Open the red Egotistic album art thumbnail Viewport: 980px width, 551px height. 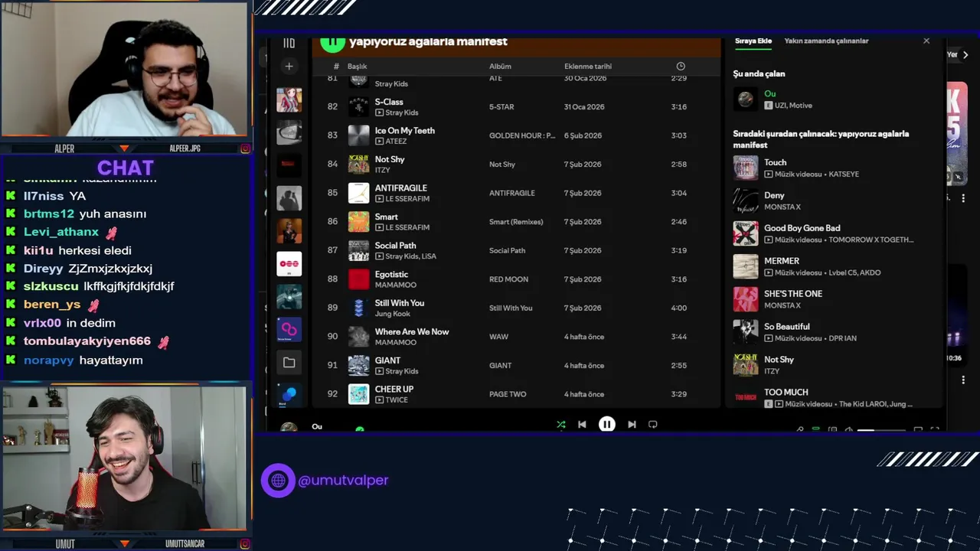click(358, 279)
